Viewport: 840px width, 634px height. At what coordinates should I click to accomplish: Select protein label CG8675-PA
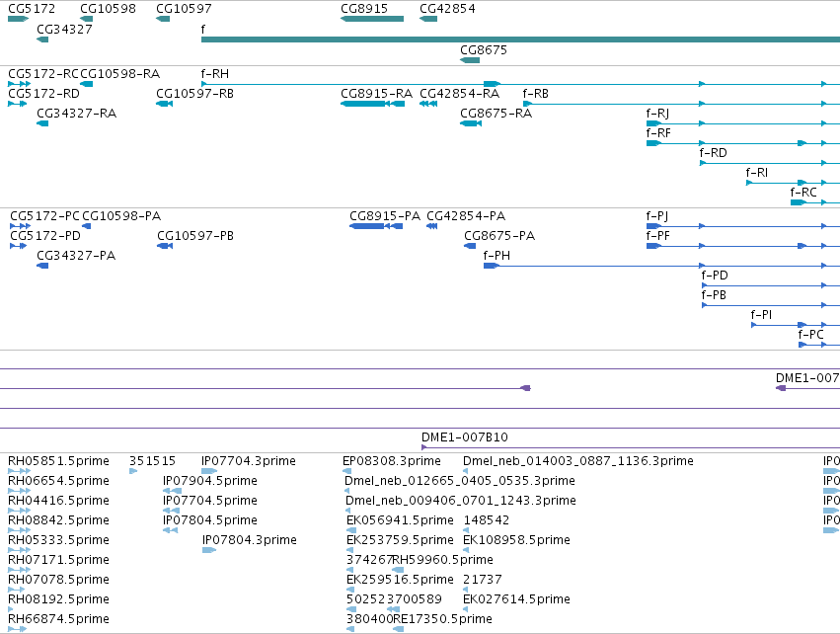tap(499, 236)
